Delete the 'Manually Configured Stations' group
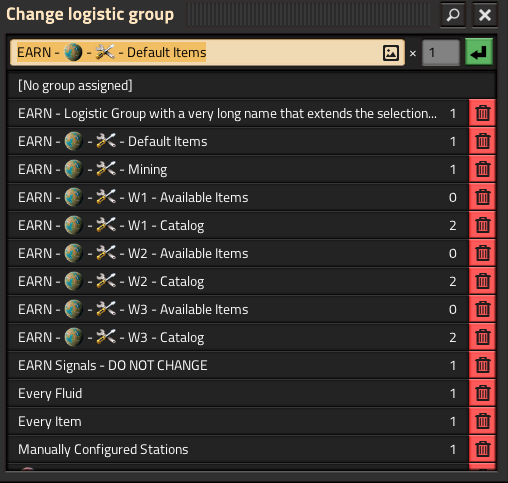This screenshot has width=508, height=483. [x=482, y=449]
